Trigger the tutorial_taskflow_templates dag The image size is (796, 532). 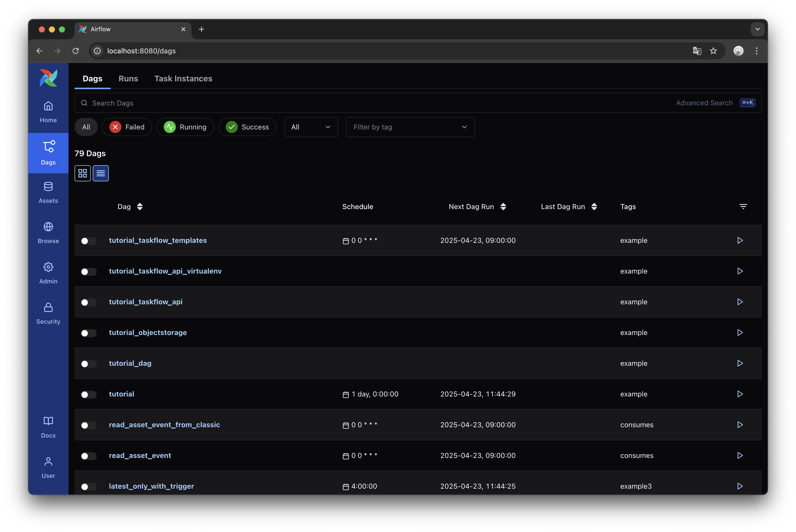tap(740, 241)
